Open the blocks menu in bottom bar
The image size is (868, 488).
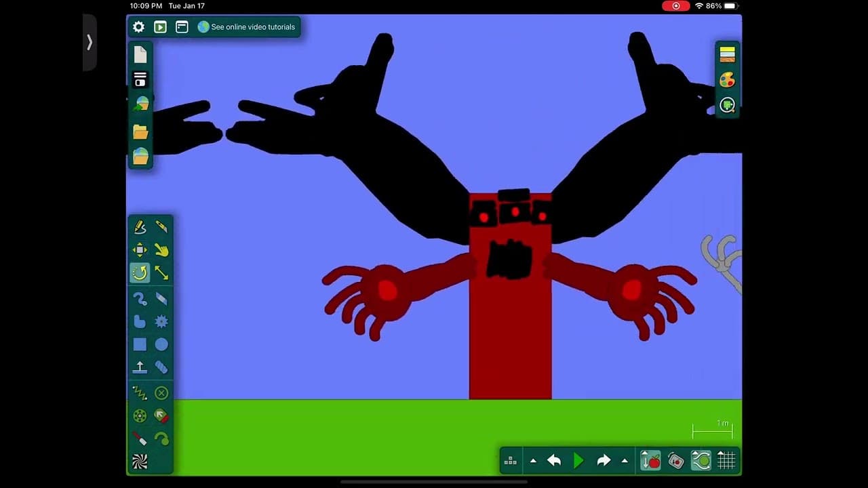click(511, 461)
